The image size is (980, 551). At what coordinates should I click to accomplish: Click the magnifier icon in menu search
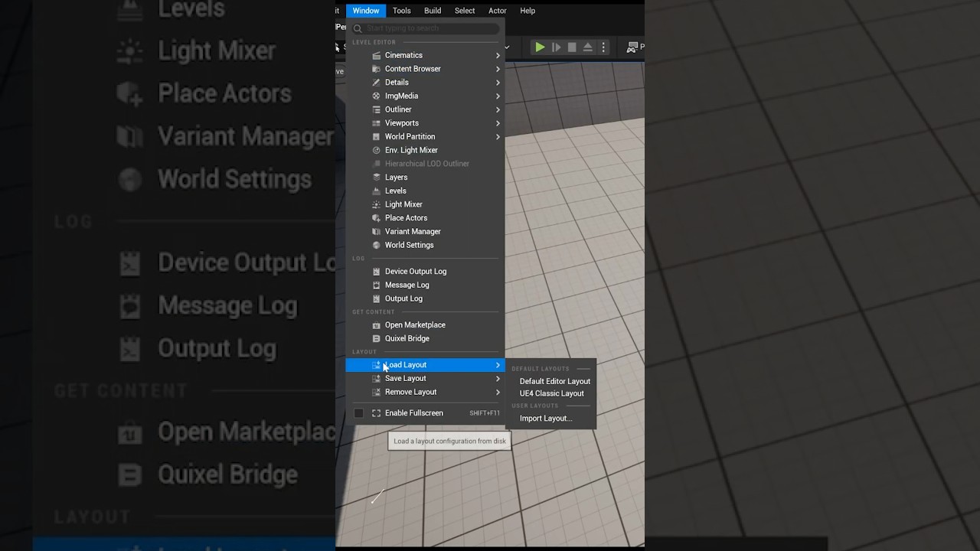pyautogui.click(x=358, y=28)
